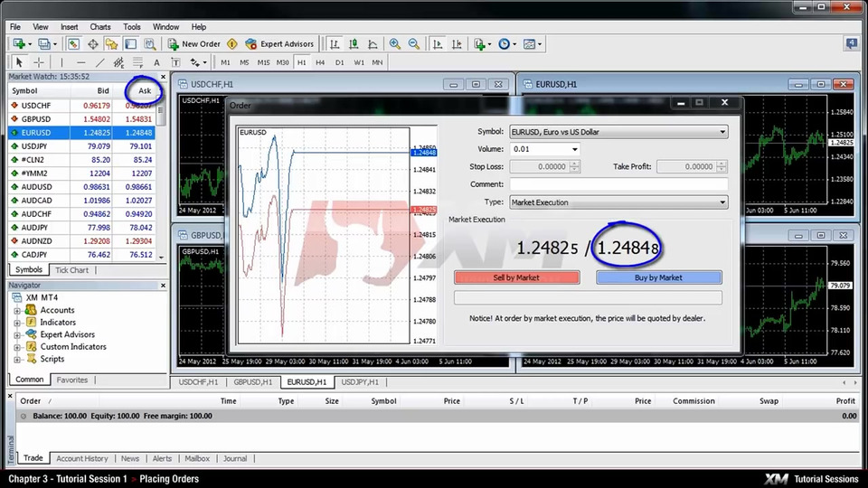Image resolution: width=868 pixels, height=488 pixels.
Task: Select the horizontal line drawing tool
Action: [x=80, y=62]
